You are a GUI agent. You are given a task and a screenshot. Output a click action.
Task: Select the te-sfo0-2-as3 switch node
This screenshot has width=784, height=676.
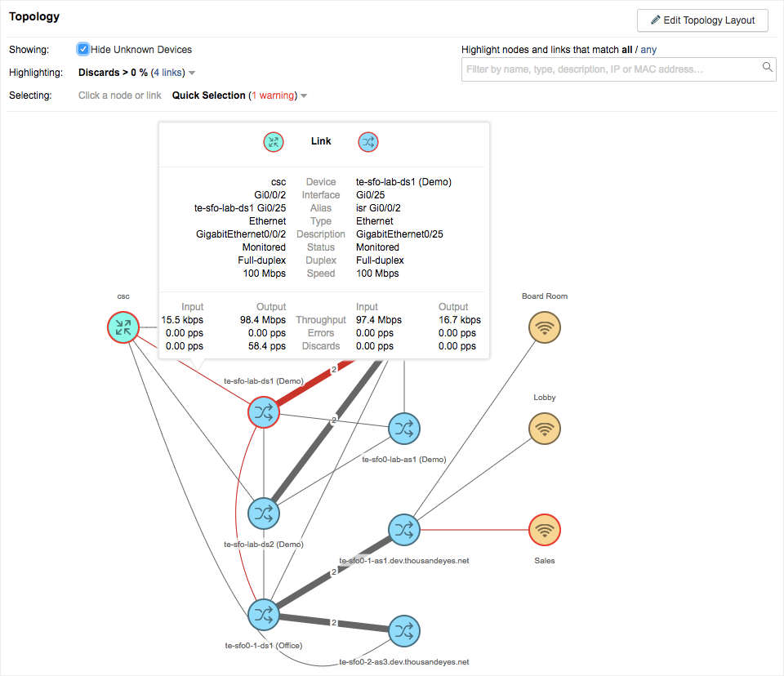403,631
